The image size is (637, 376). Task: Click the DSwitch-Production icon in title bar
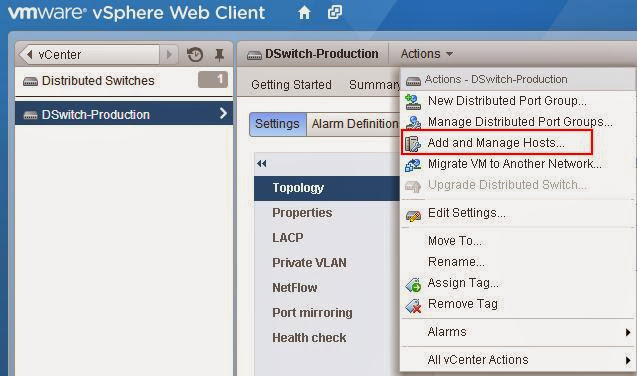click(x=254, y=55)
